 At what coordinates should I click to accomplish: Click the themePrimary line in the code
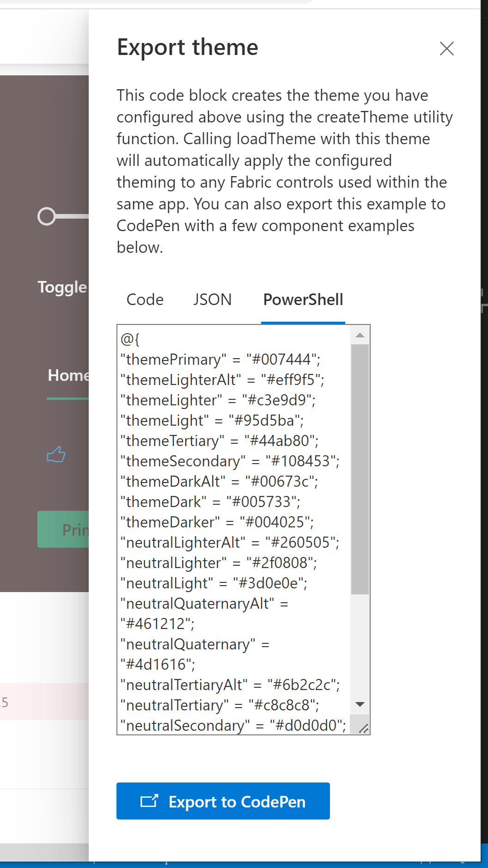pos(220,360)
